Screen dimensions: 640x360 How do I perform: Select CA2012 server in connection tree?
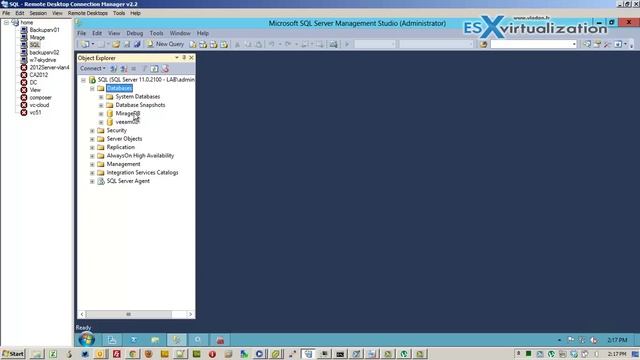coord(39,75)
